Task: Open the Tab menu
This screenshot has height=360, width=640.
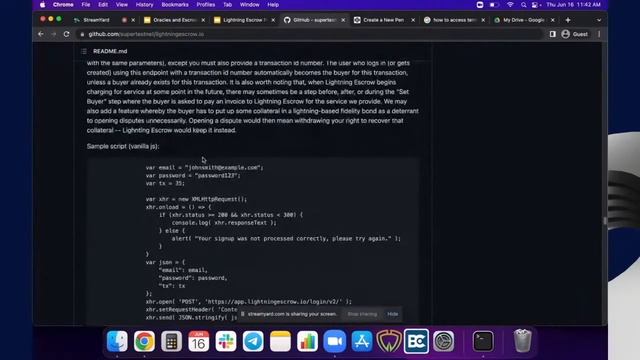Action: click(227, 5)
